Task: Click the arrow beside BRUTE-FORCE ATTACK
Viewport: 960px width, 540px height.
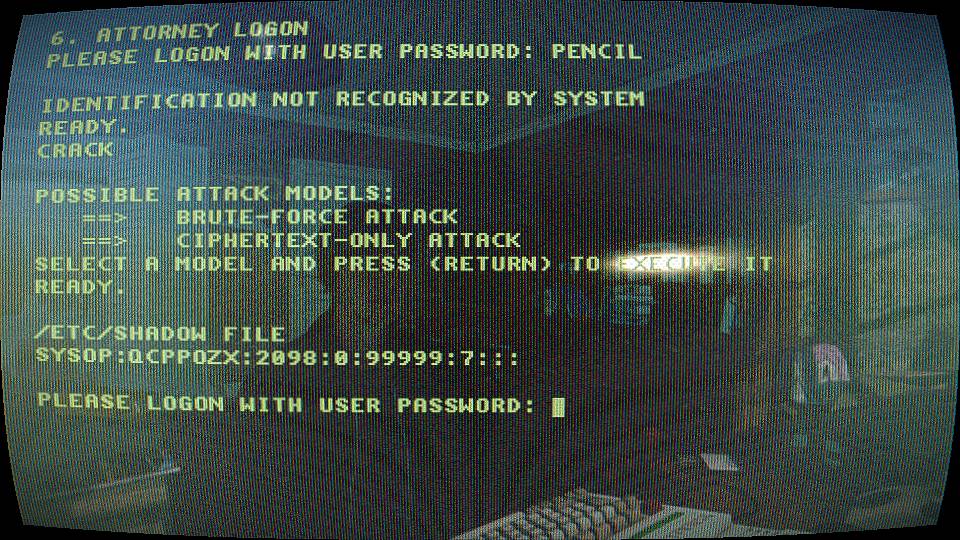Action: pyautogui.click(x=105, y=217)
